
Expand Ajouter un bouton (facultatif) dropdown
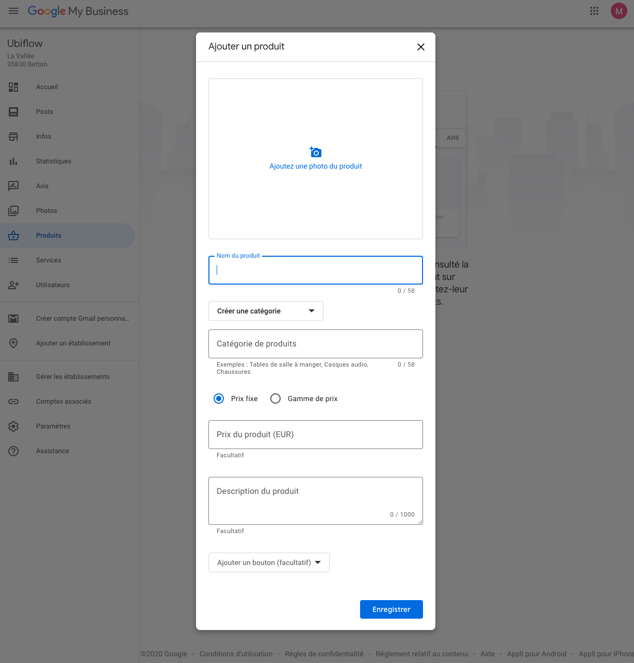269,562
